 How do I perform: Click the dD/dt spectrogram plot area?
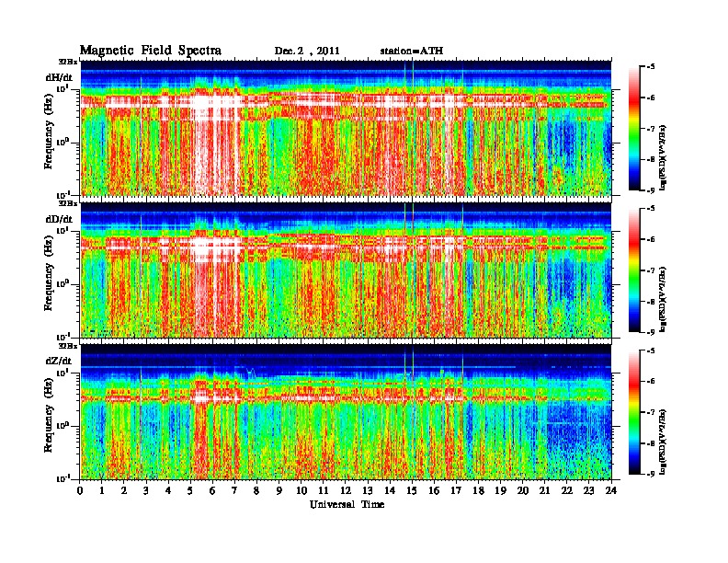346,270
